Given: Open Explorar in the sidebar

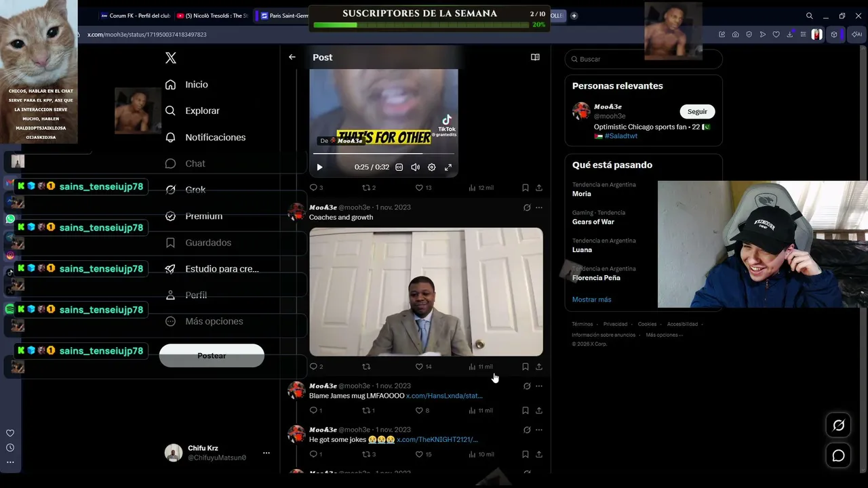Looking at the screenshot, I should click(x=193, y=110).
